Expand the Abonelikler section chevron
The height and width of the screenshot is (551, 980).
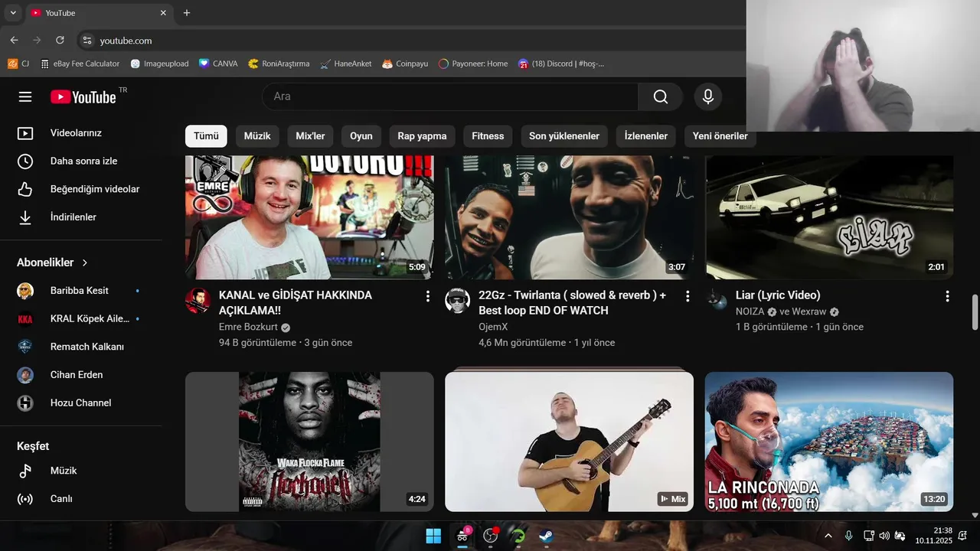(85, 262)
